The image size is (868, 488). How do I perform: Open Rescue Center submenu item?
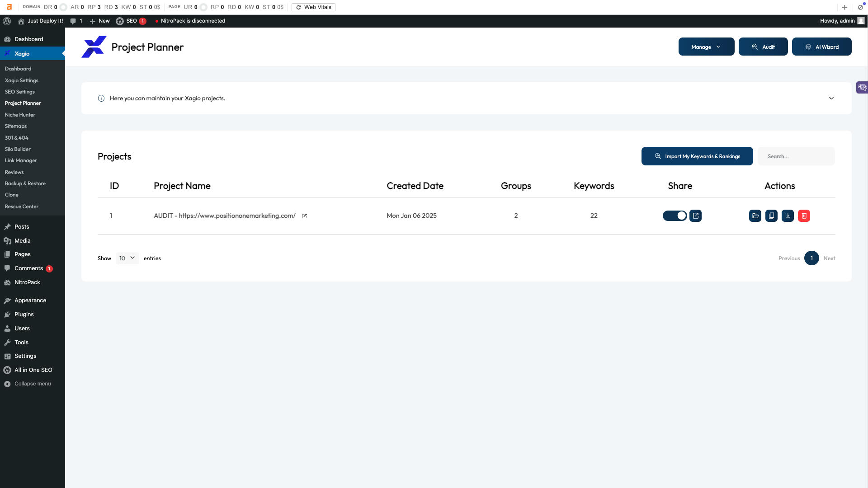coord(21,206)
